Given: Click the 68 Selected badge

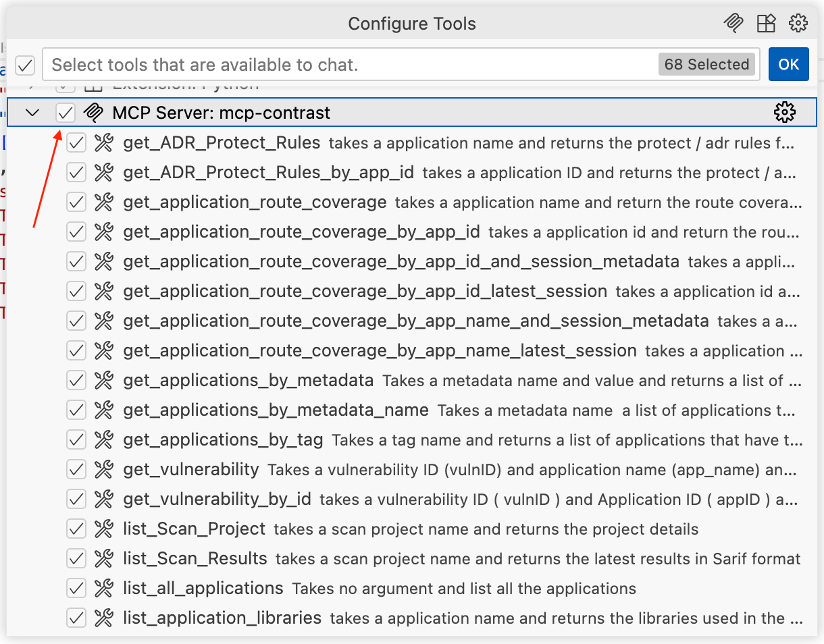Looking at the screenshot, I should coord(706,65).
